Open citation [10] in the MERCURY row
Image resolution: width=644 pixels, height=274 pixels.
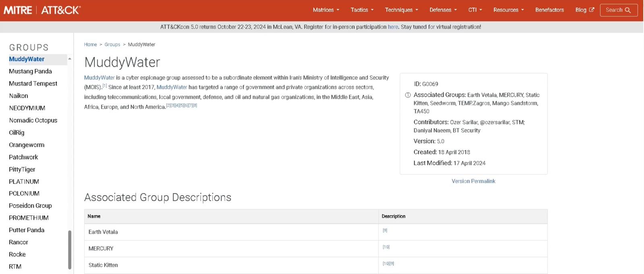coord(386,247)
